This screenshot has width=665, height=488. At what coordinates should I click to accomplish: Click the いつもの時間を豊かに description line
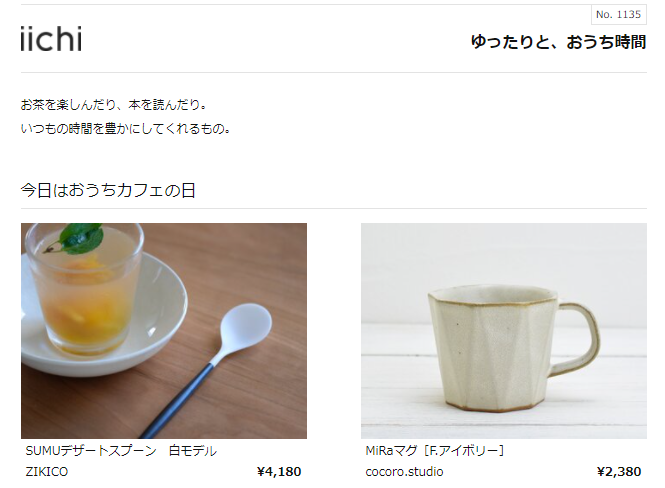tap(126, 128)
